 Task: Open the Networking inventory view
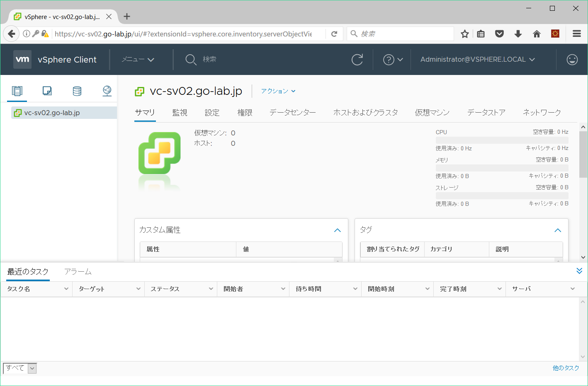click(x=107, y=91)
